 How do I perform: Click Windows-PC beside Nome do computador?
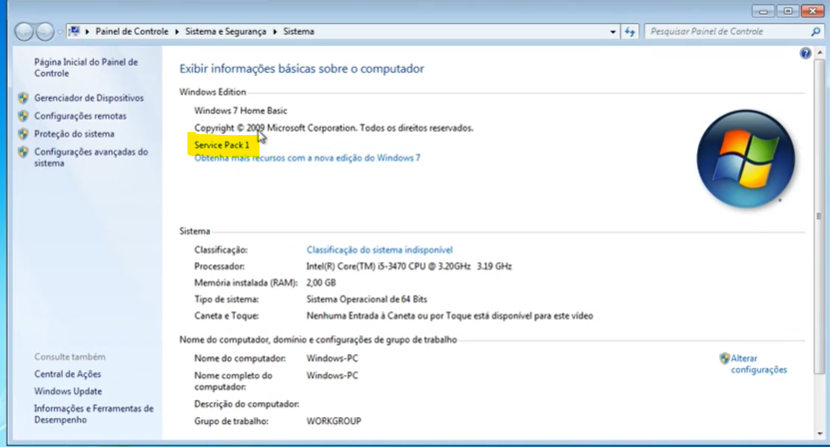332,359
